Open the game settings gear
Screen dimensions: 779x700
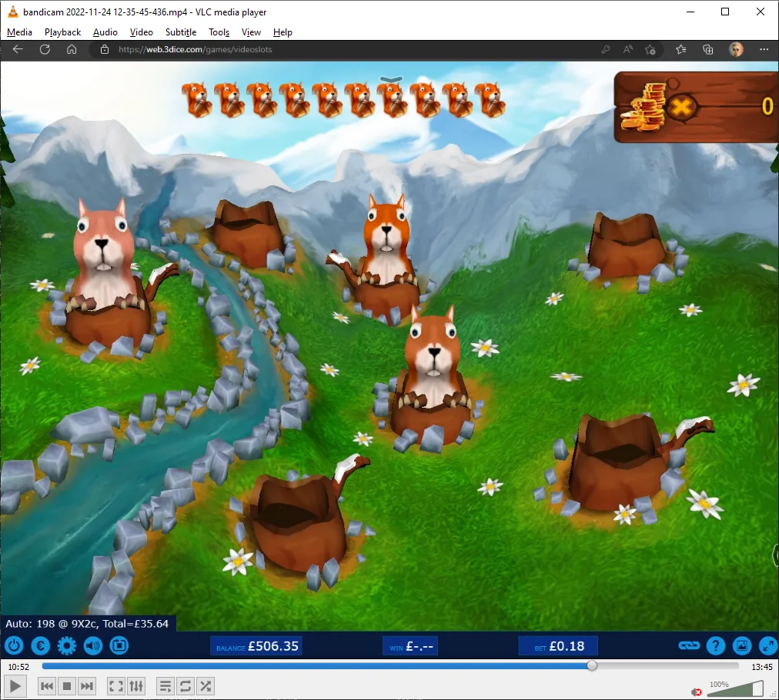[66, 646]
